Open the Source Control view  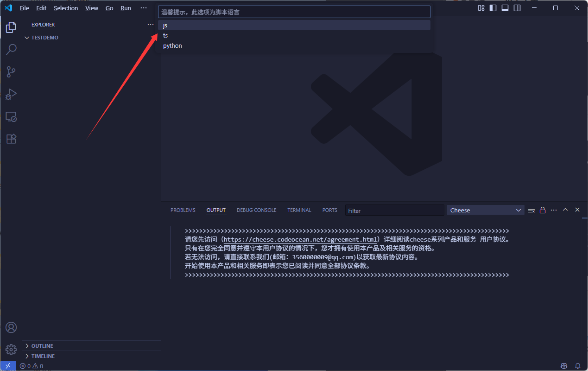tap(11, 72)
